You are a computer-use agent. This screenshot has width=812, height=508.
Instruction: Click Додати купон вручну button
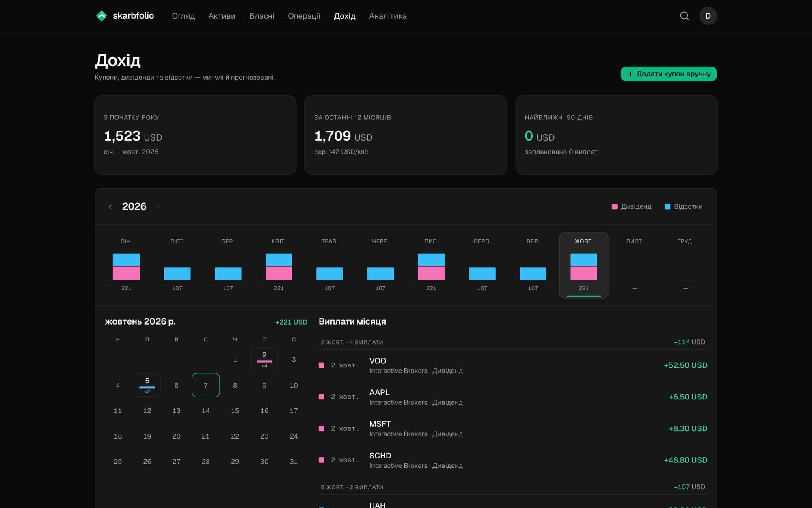point(668,74)
